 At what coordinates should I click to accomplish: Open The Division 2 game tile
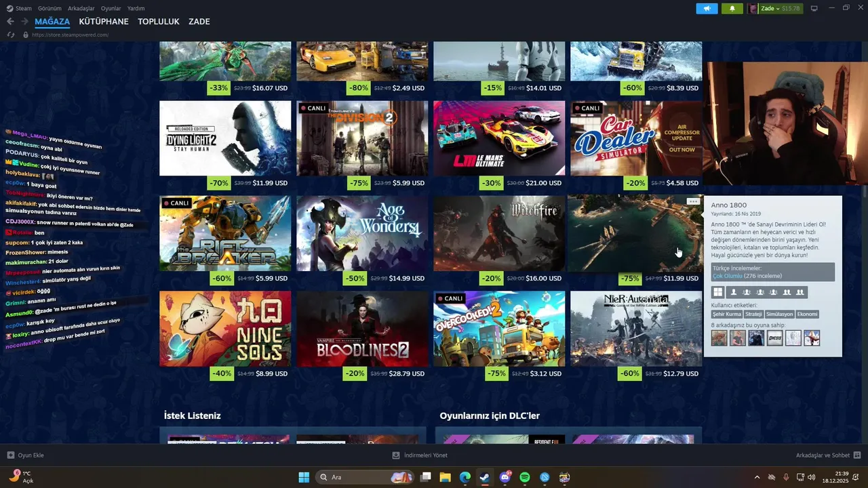(x=362, y=138)
